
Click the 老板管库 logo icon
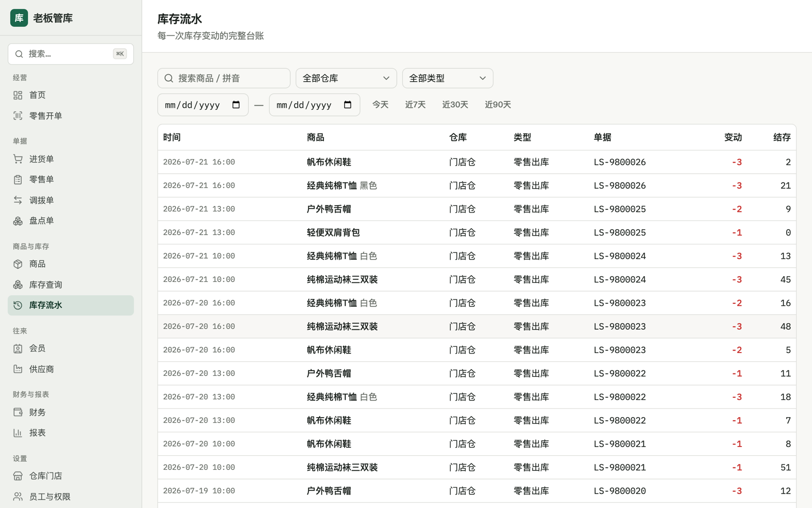point(19,18)
